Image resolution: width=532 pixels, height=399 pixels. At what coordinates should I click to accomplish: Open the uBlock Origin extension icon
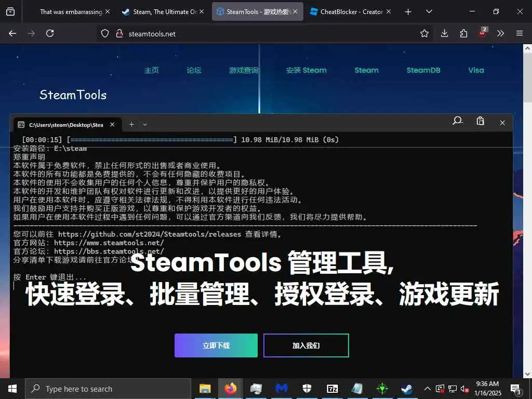[483, 32]
